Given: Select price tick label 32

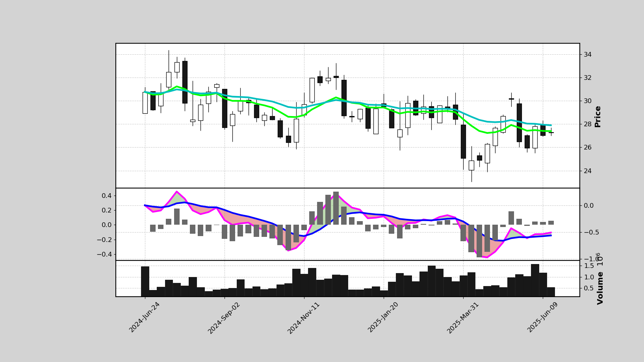Looking at the screenshot, I should point(587,78).
